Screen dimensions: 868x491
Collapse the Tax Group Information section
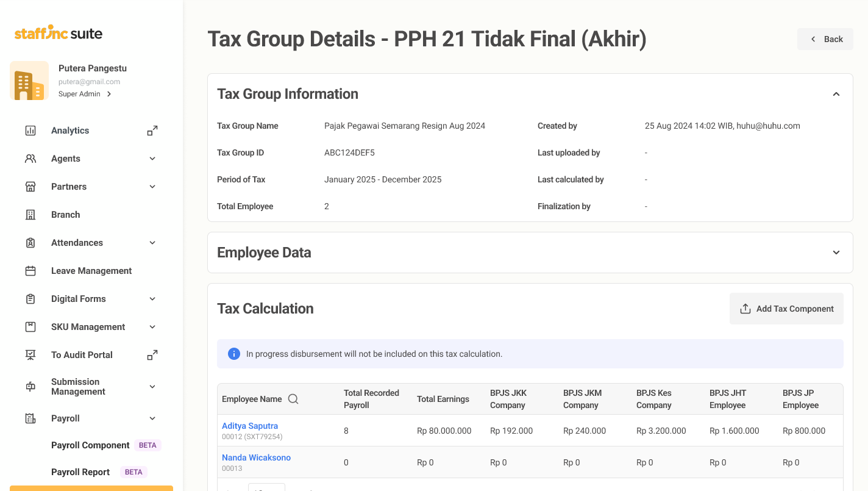pos(836,94)
